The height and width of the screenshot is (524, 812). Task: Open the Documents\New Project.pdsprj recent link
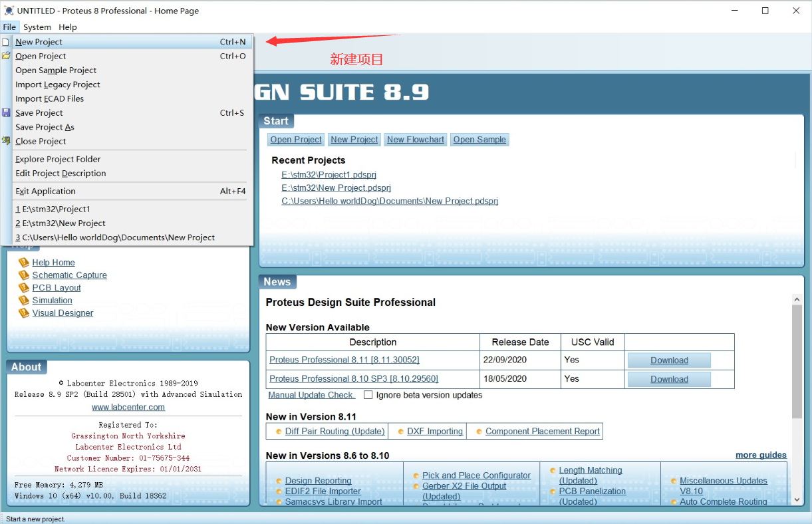click(x=390, y=201)
